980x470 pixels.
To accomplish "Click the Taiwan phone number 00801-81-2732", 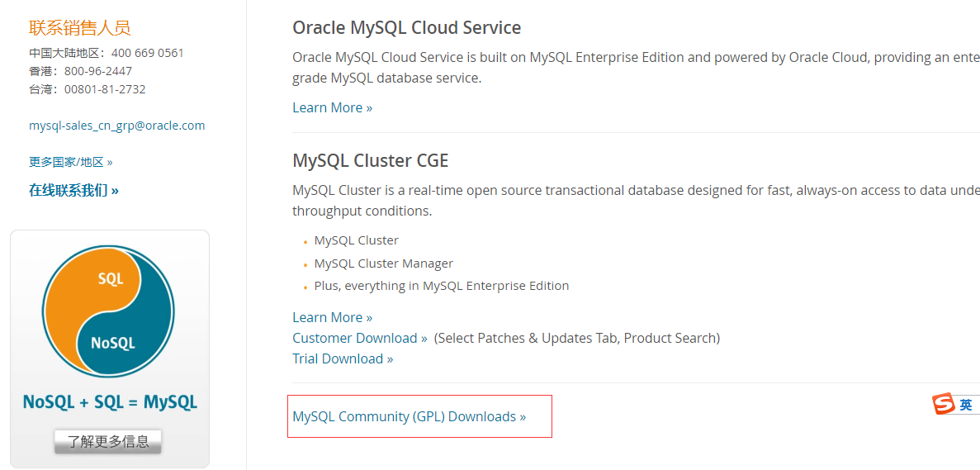I will (x=104, y=89).
